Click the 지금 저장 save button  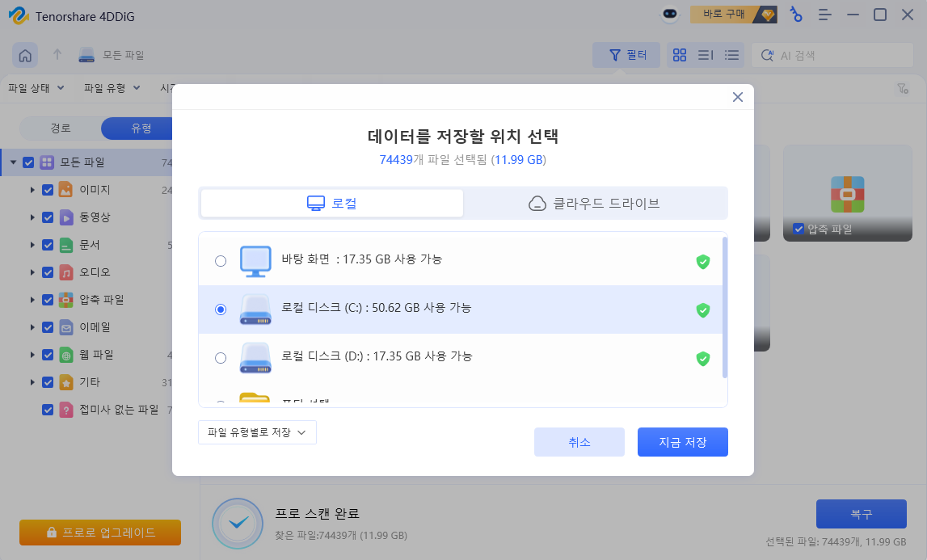[682, 441]
